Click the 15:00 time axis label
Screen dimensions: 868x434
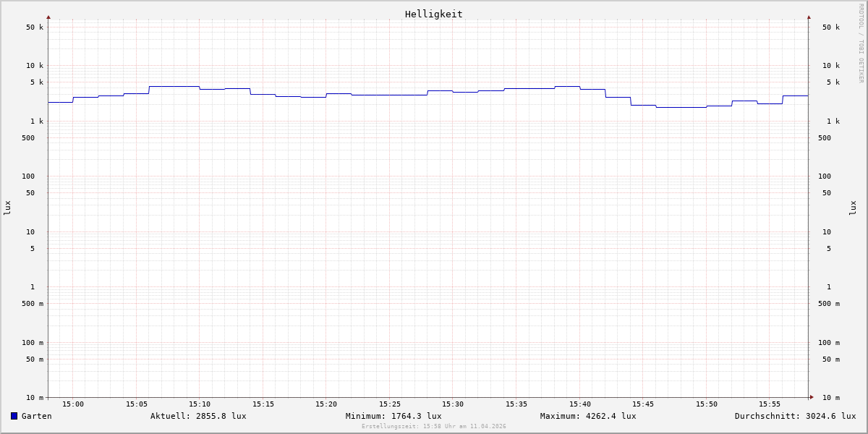(x=73, y=404)
